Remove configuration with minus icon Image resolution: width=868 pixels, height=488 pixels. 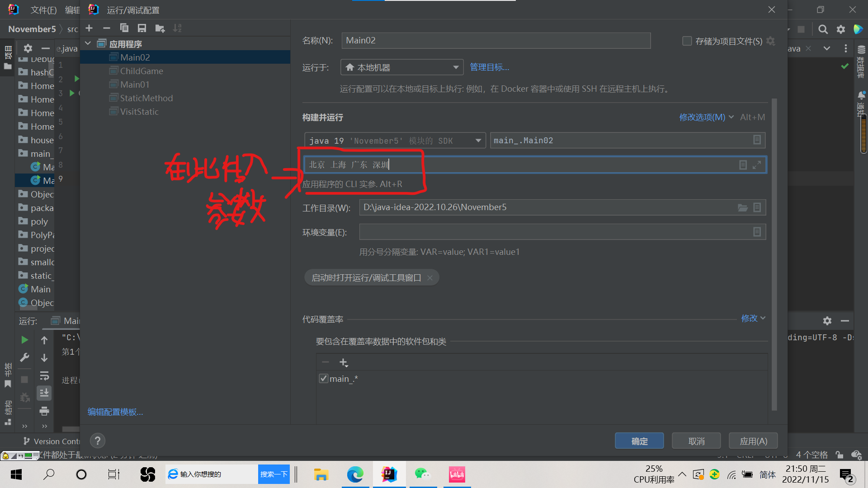coord(106,28)
